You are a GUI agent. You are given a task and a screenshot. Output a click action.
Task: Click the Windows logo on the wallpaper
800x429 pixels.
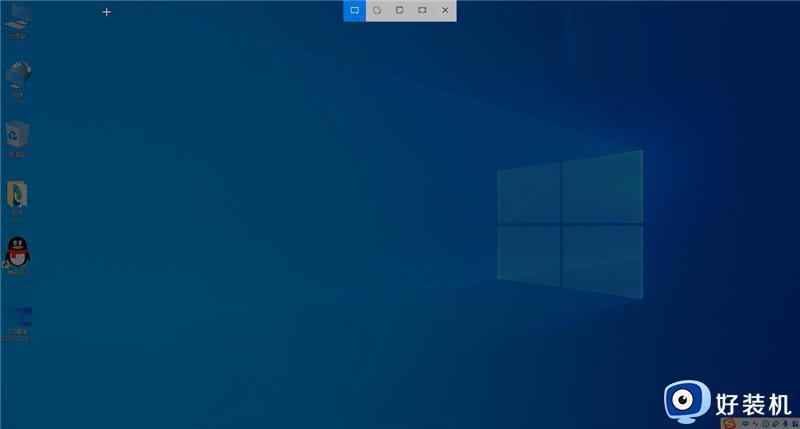point(569,222)
